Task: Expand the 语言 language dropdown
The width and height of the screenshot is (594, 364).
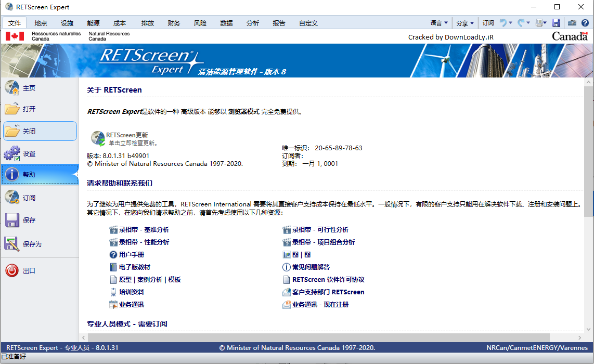Action: (439, 23)
